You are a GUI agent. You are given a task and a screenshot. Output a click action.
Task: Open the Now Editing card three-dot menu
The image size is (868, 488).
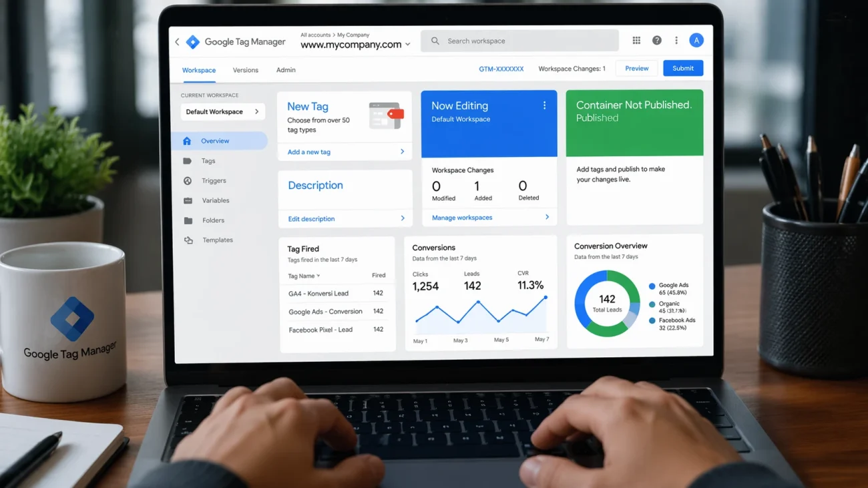[x=544, y=105]
